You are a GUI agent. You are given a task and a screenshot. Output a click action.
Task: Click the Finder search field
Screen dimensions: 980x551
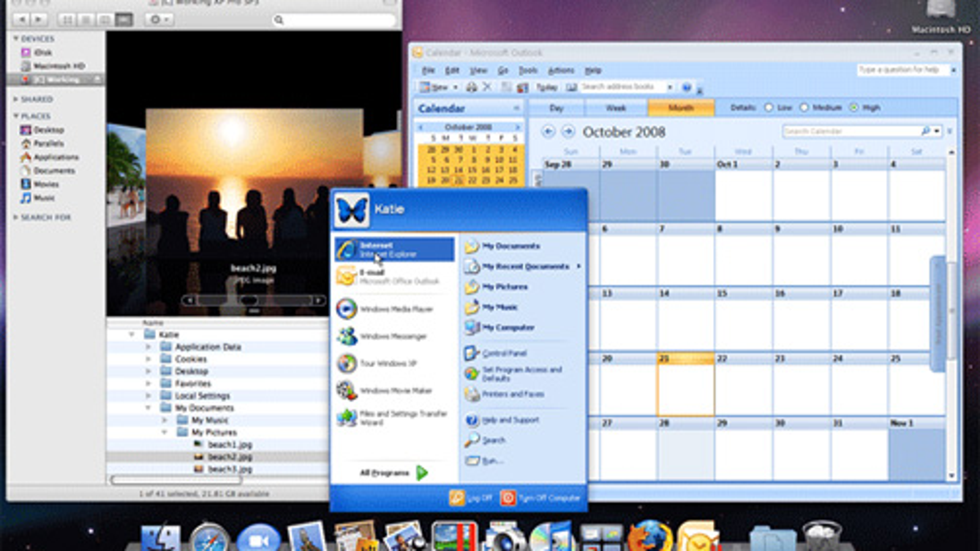334,20
